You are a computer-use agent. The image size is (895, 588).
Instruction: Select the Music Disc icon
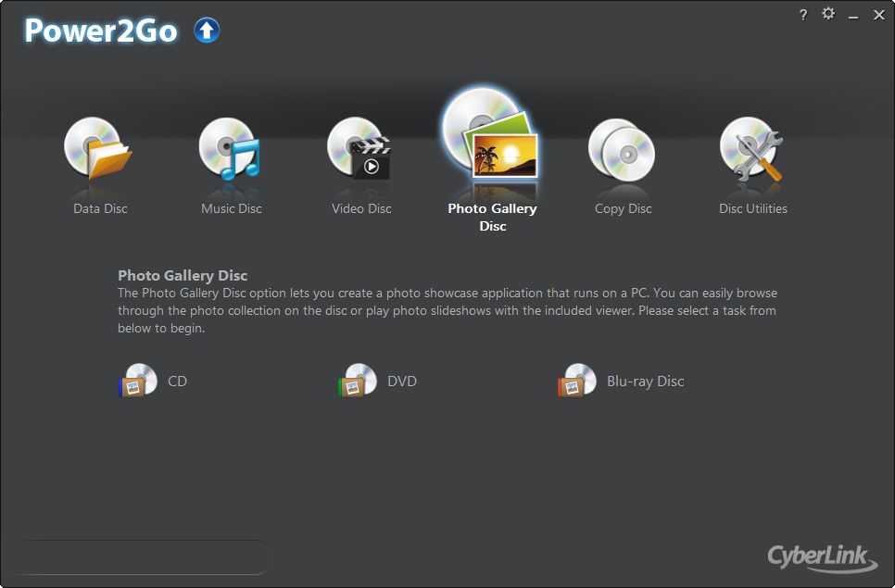tap(230, 148)
